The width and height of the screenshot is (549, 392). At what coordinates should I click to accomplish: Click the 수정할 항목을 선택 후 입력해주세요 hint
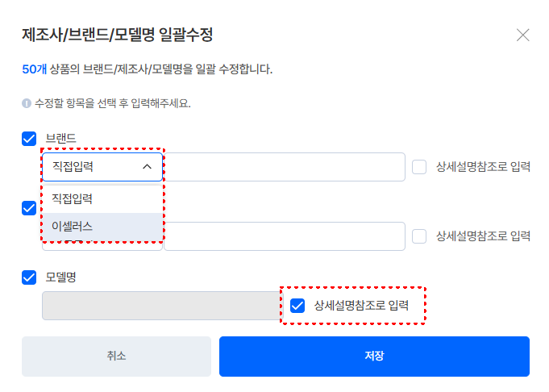[112, 104]
